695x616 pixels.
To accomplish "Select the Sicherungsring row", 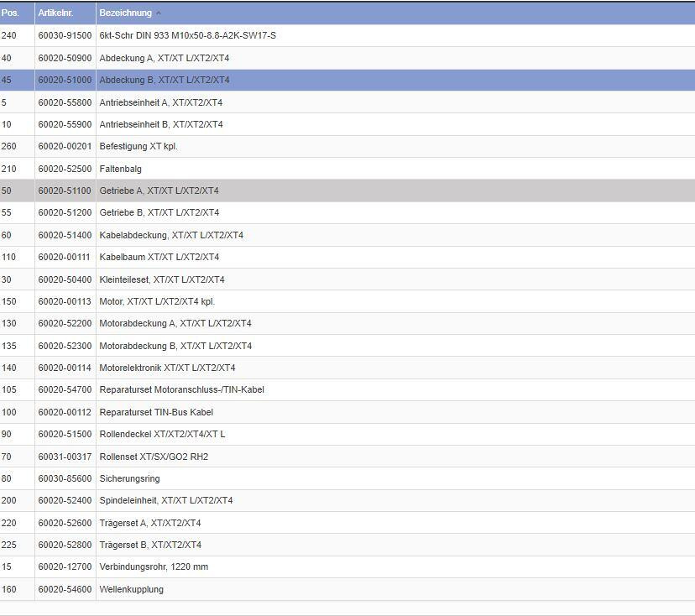I will click(129, 478).
